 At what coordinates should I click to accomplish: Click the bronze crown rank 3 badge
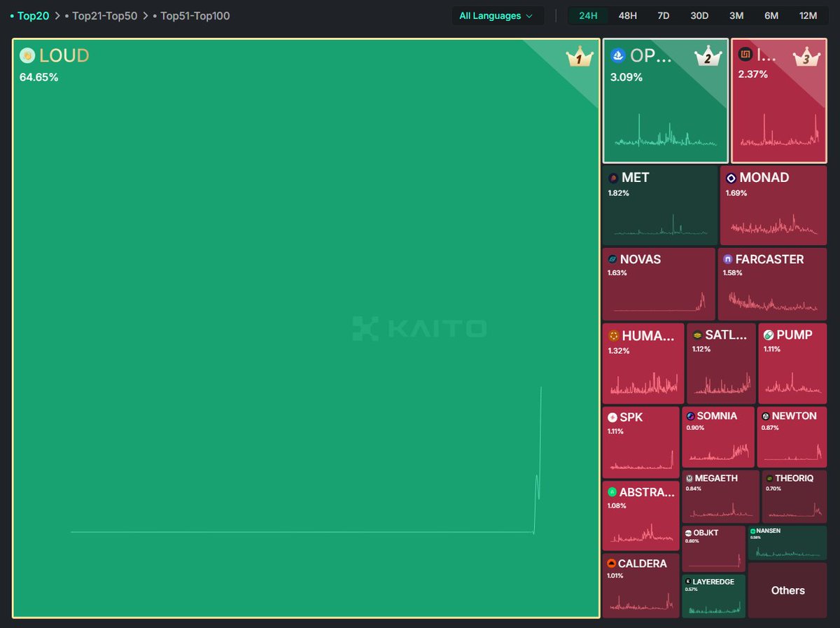(x=806, y=57)
